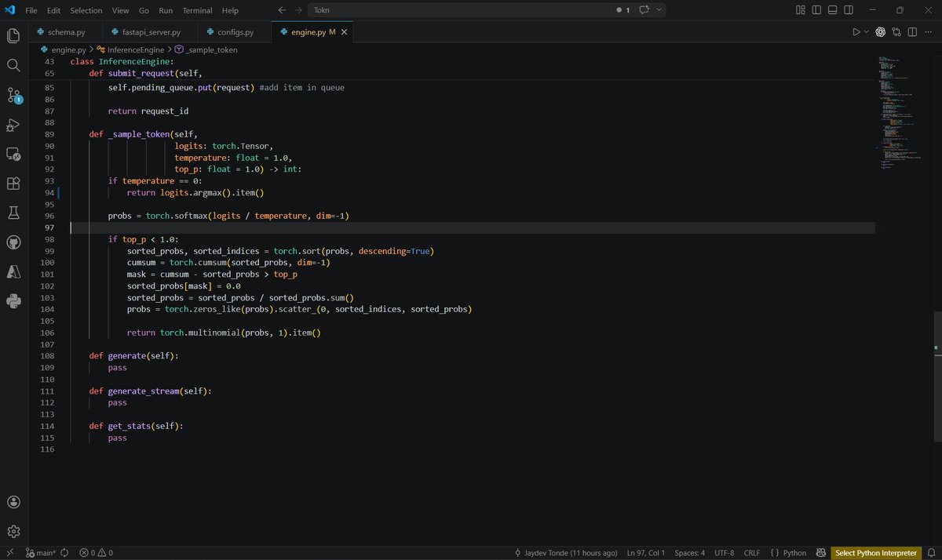
Task: Open the Terminal menu
Action: tap(197, 11)
